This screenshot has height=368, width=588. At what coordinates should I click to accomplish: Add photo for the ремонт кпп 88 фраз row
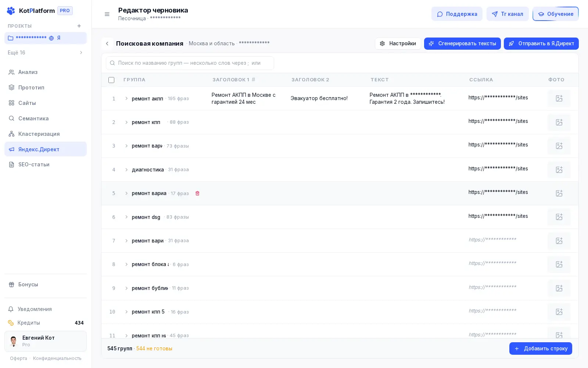[x=559, y=122]
